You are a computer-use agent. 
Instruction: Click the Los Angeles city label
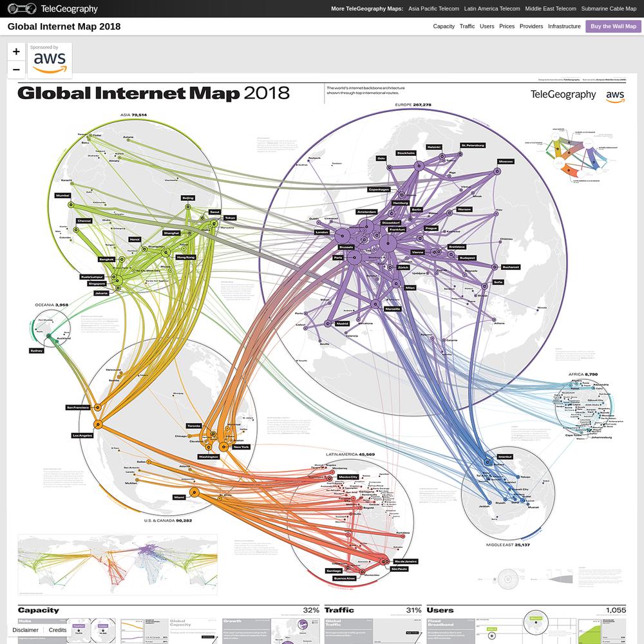click(x=82, y=435)
